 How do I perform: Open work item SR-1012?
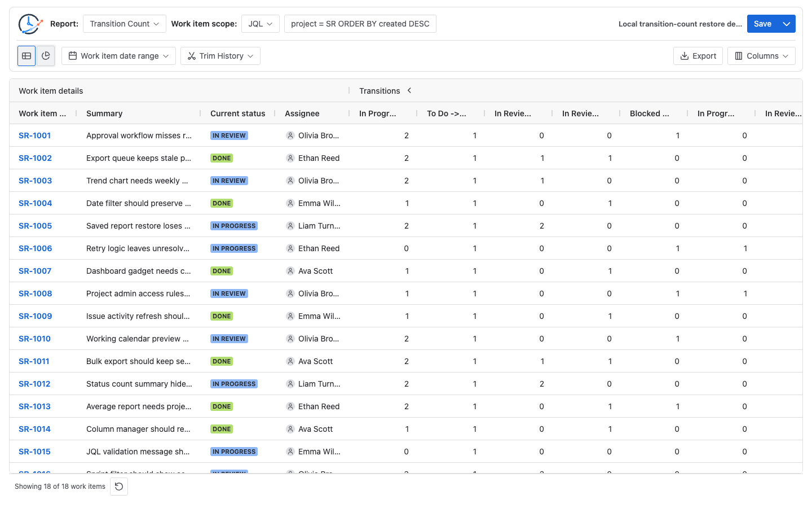pos(34,384)
